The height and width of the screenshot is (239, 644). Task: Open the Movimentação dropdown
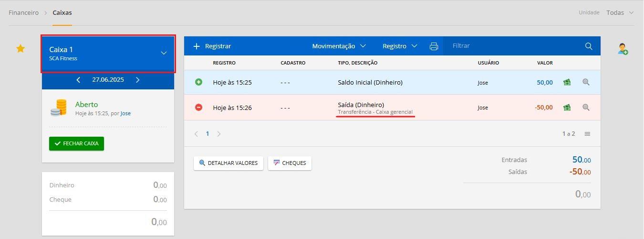[x=339, y=46]
